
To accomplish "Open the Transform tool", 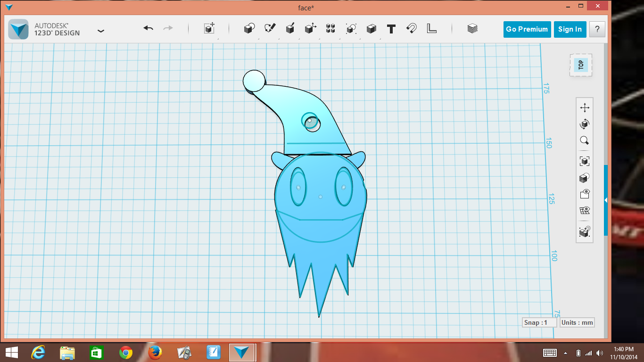I will (209, 28).
